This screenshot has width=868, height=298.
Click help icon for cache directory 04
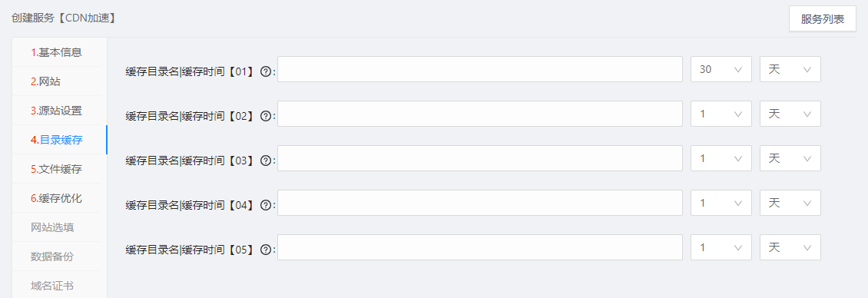pos(265,205)
